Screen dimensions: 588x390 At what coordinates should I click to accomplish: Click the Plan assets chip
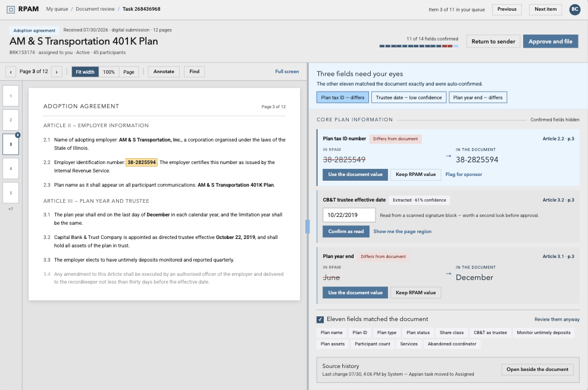tap(333, 344)
